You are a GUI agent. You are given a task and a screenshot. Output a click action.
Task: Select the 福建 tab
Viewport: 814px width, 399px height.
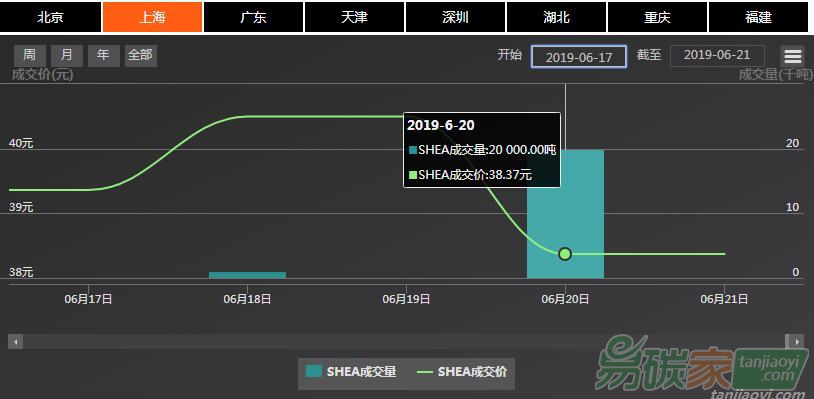pos(758,17)
